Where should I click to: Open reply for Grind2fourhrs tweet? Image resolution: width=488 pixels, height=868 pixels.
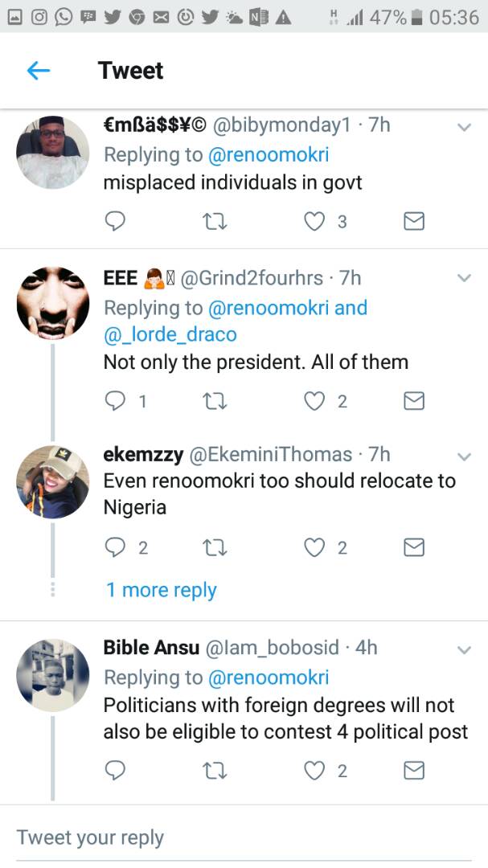coord(116,400)
